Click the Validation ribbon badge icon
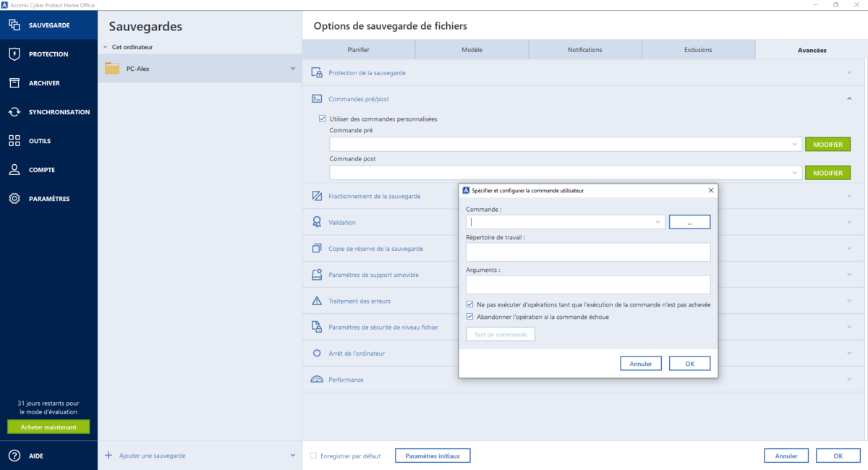 click(317, 222)
